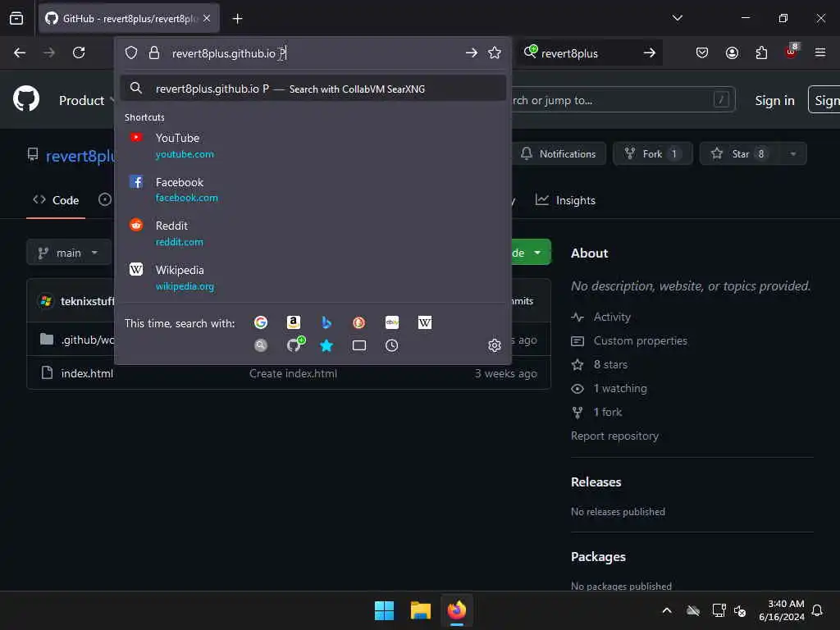Viewport: 840px width, 630px height.
Task: Open search settings gear in the dropdown
Action: click(495, 345)
